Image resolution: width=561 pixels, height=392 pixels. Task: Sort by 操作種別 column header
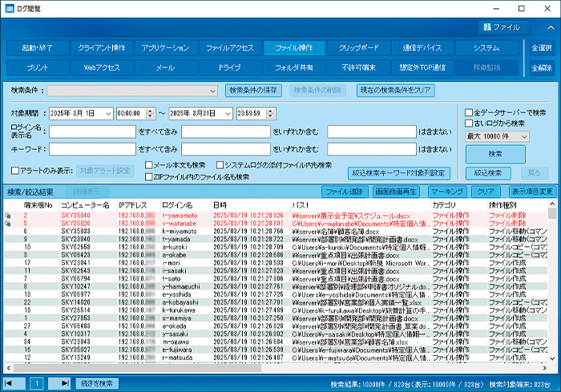point(518,205)
